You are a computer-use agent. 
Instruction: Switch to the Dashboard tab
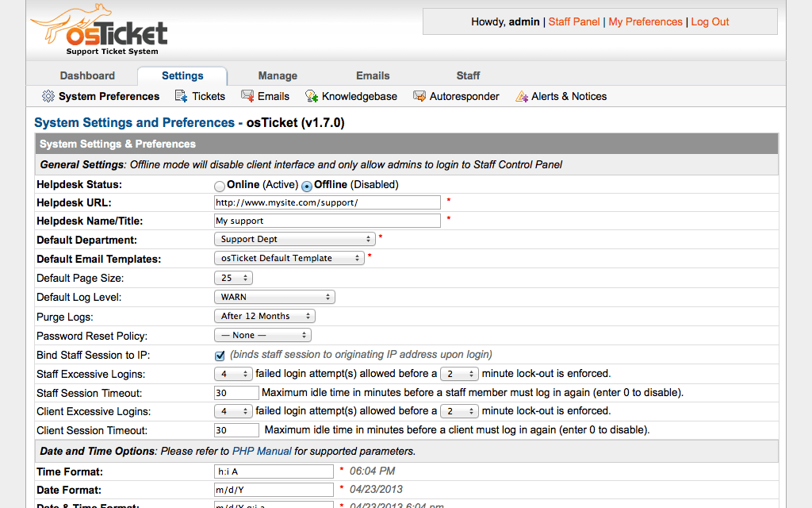click(x=87, y=75)
